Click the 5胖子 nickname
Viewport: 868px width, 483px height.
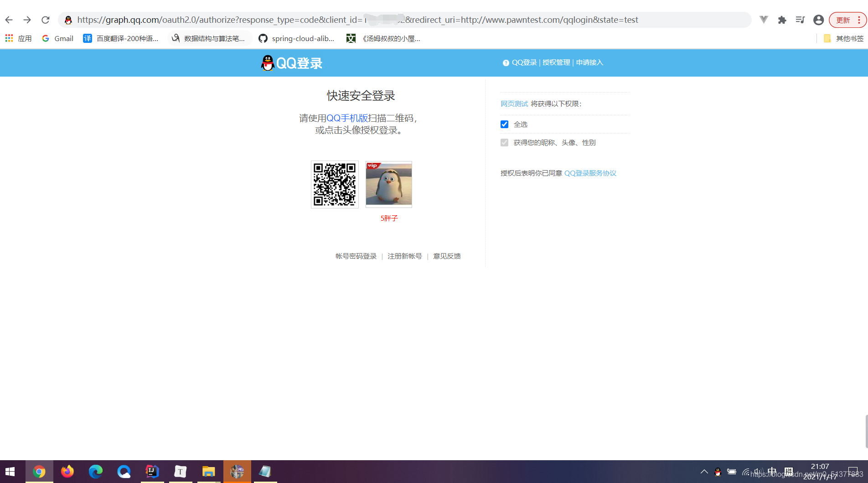point(389,218)
